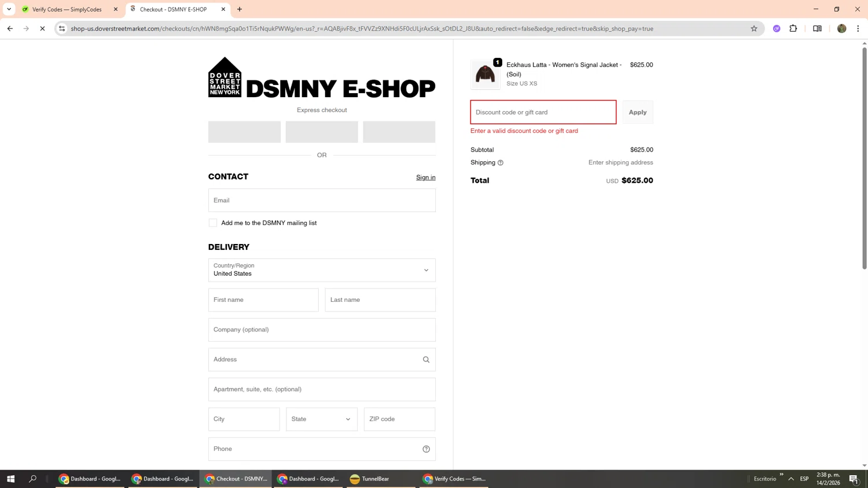Image resolution: width=868 pixels, height=488 pixels.
Task: Open the browser extensions puzzle icon
Action: 793,28
